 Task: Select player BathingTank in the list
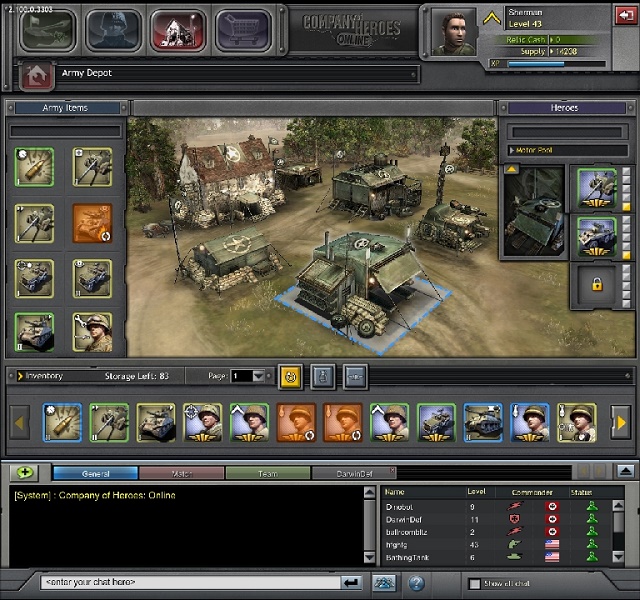tap(497, 558)
